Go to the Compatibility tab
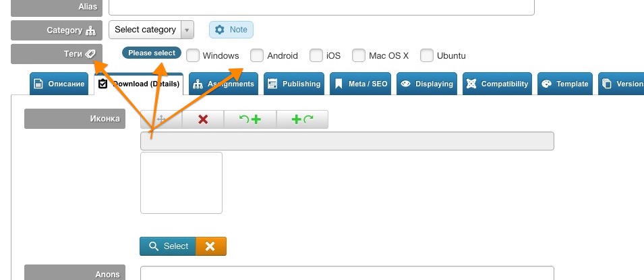Screen dimensions: 644x280 pyautogui.click(x=498, y=84)
